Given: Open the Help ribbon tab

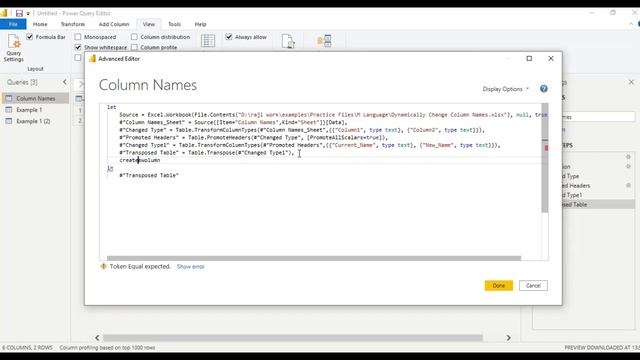Looking at the screenshot, I should (x=200, y=24).
